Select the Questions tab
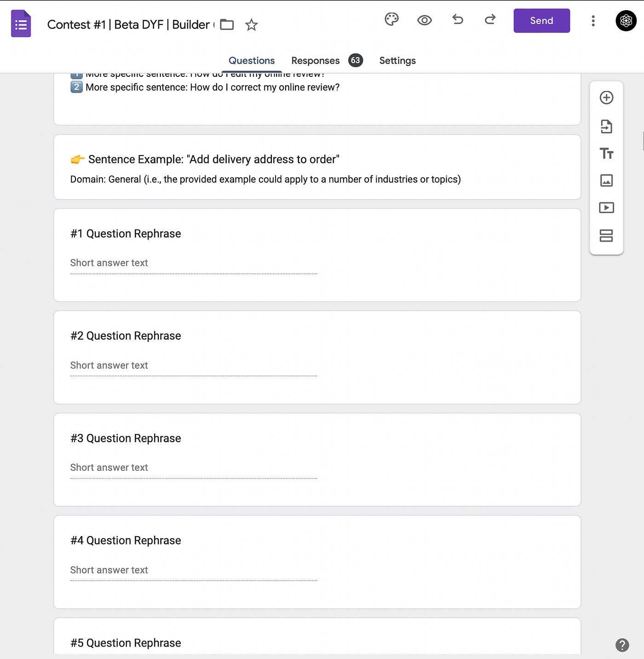Viewport: 644px width, 659px height. point(252,60)
